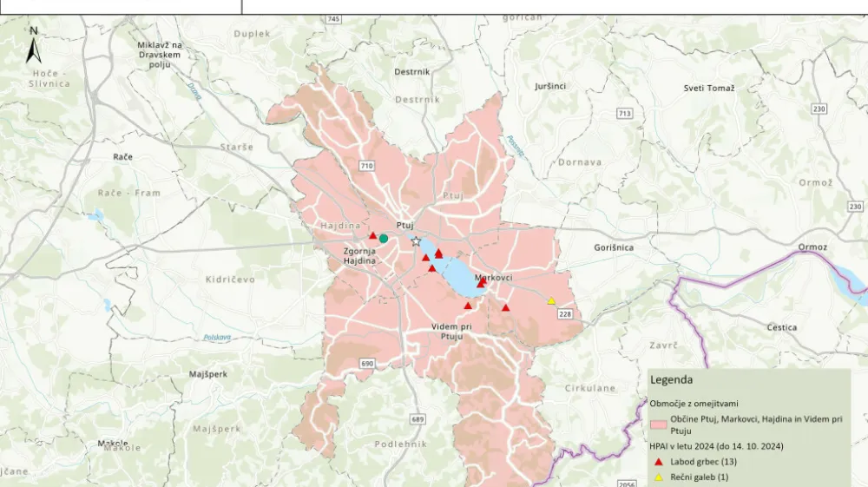Click the north arrow compass icon
The width and height of the screenshot is (868, 487).
(34, 42)
